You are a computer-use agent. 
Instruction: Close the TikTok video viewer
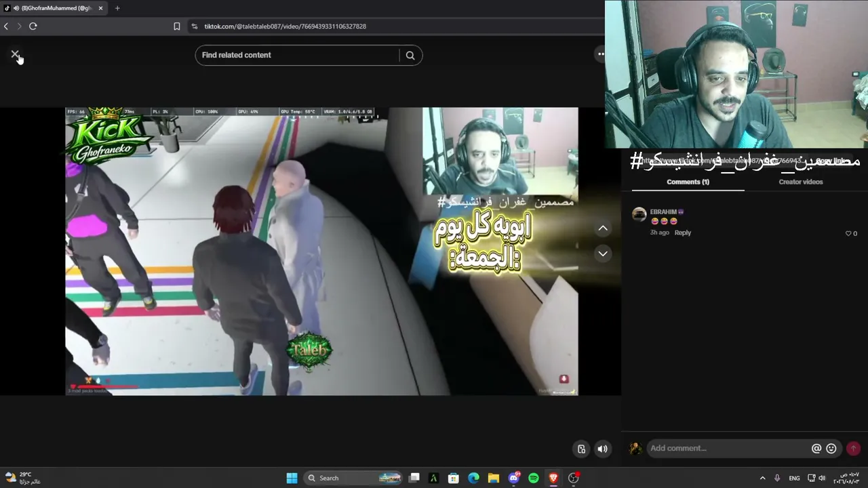point(15,54)
